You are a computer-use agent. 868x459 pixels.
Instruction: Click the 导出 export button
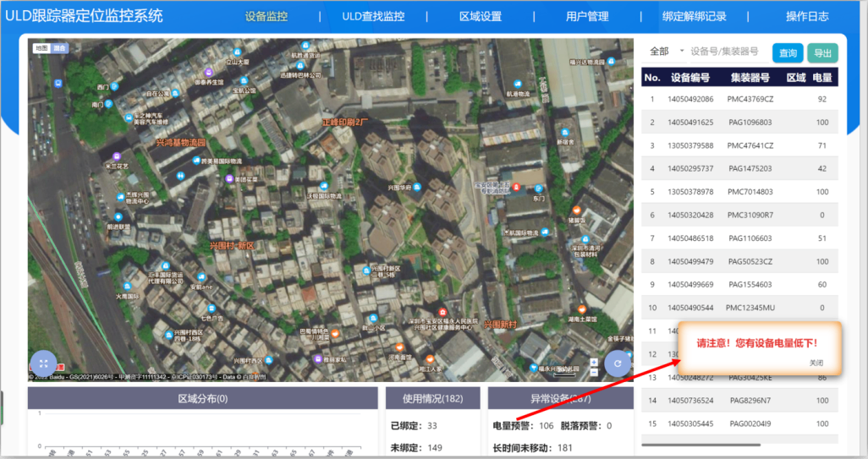[822, 53]
